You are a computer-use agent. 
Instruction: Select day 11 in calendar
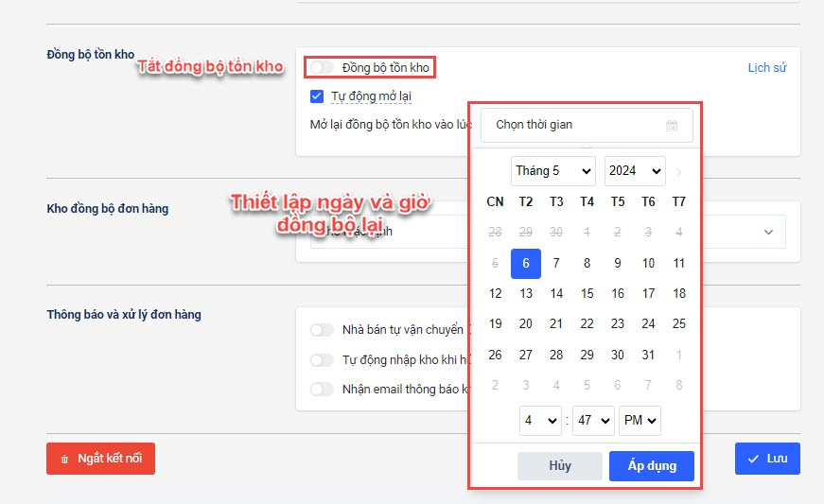pyautogui.click(x=679, y=264)
